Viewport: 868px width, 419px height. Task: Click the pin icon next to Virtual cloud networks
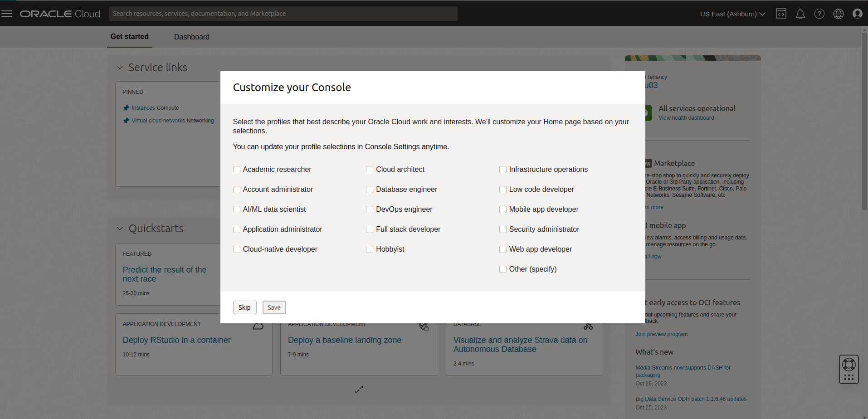(126, 121)
